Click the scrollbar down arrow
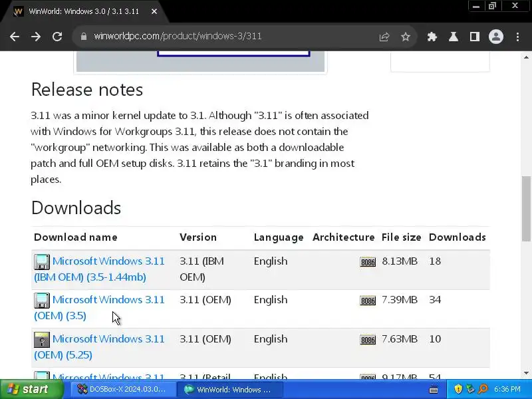Screen dimensions: 532x399 pyautogui.click(x=526, y=373)
